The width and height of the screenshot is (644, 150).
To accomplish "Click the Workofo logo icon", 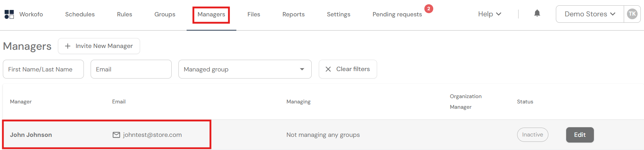I will (x=9, y=14).
